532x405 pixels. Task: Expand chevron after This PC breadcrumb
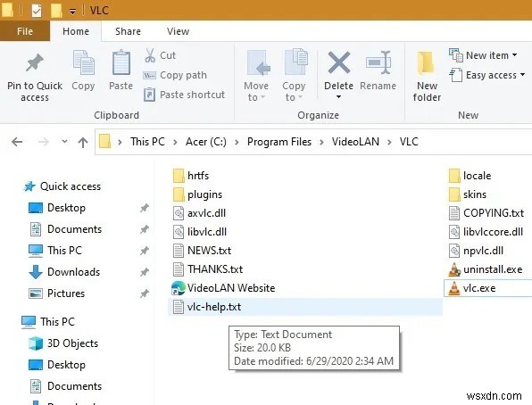pyautogui.click(x=175, y=142)
